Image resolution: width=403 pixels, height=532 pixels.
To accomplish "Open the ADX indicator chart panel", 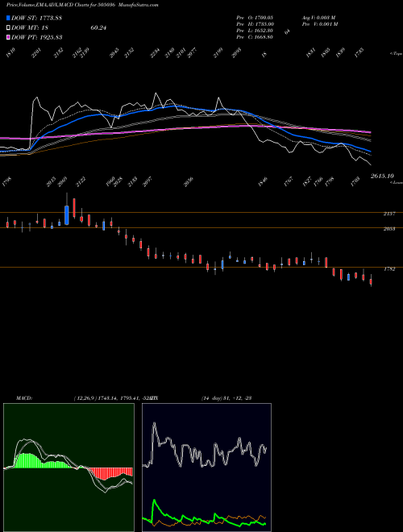I will pyautogui.click(x=206, y=468).
